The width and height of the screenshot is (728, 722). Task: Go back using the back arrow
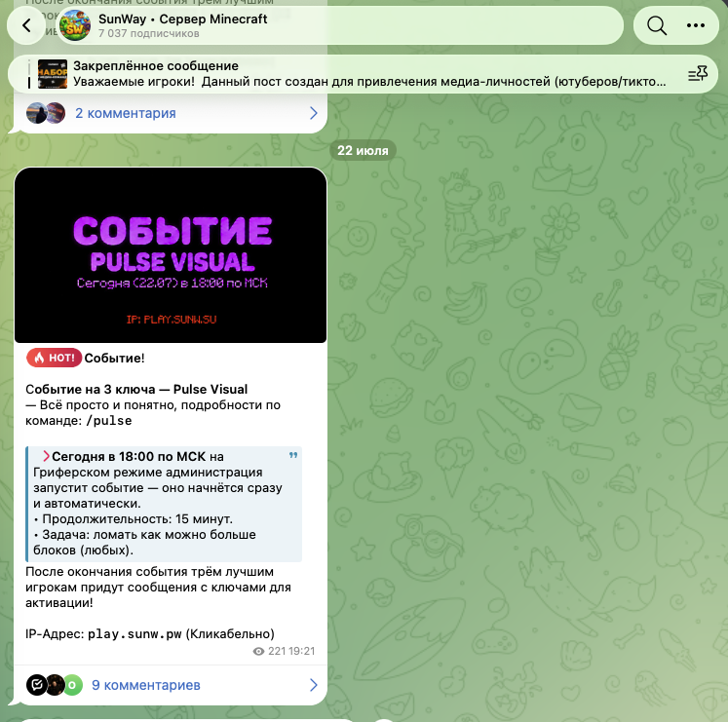(27, 25)
